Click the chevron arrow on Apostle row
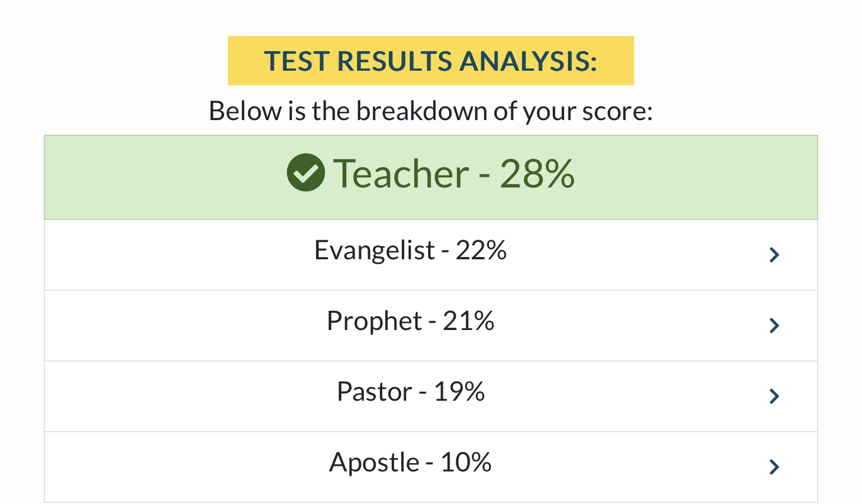Image resolution: width=862 pixels, height=504 pixels. coord(774,467)
